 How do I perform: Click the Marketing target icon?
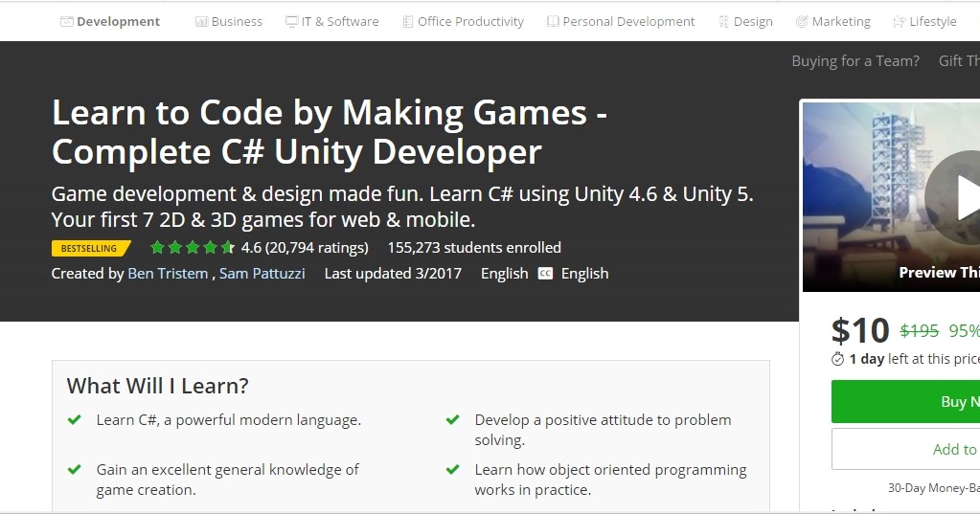pos(802,22)
